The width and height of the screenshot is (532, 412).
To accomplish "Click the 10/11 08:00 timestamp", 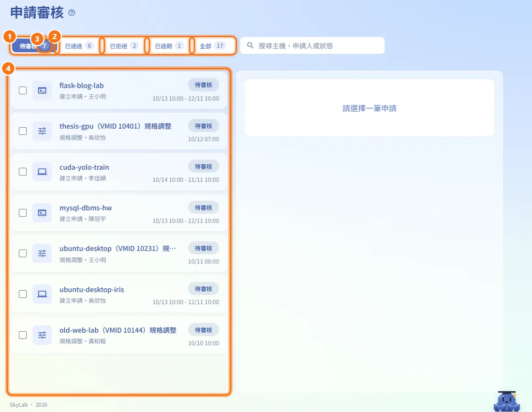I will tap(204, 261).
